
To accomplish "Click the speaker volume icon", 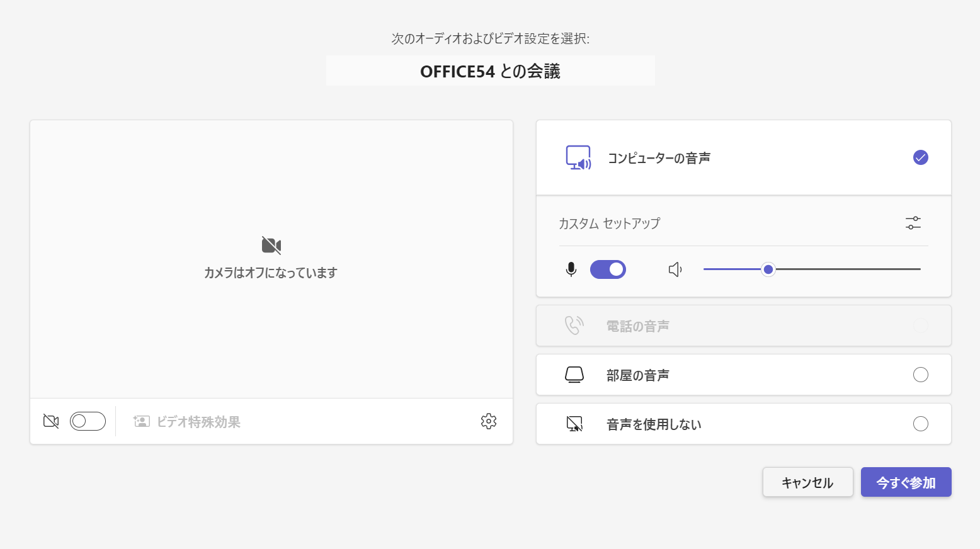I will [x=675, y=269].
